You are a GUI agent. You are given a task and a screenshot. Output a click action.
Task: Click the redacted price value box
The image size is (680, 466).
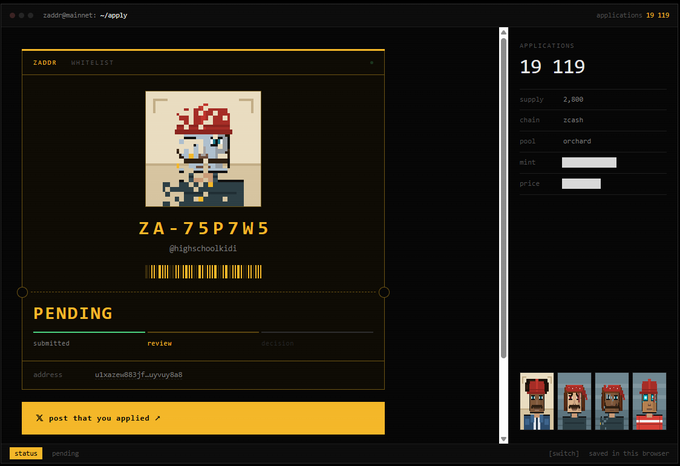(581, 183)
